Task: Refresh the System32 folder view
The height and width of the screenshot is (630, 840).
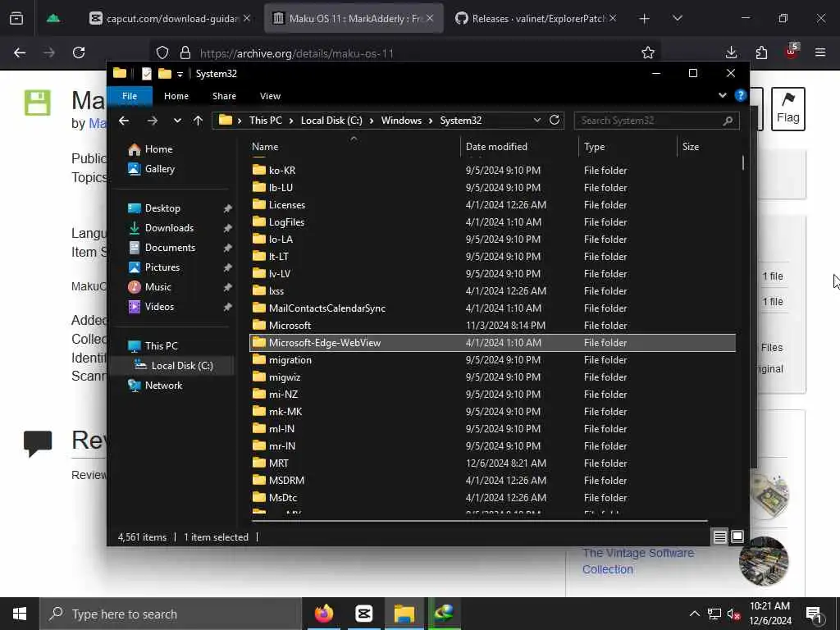Action: click(555, 120)
